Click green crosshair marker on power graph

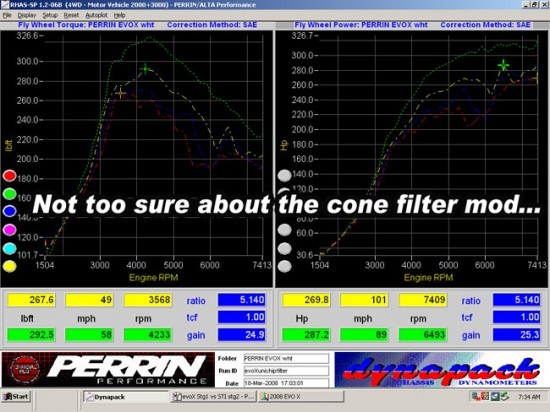pyautogui.click(x=503, y=65)
